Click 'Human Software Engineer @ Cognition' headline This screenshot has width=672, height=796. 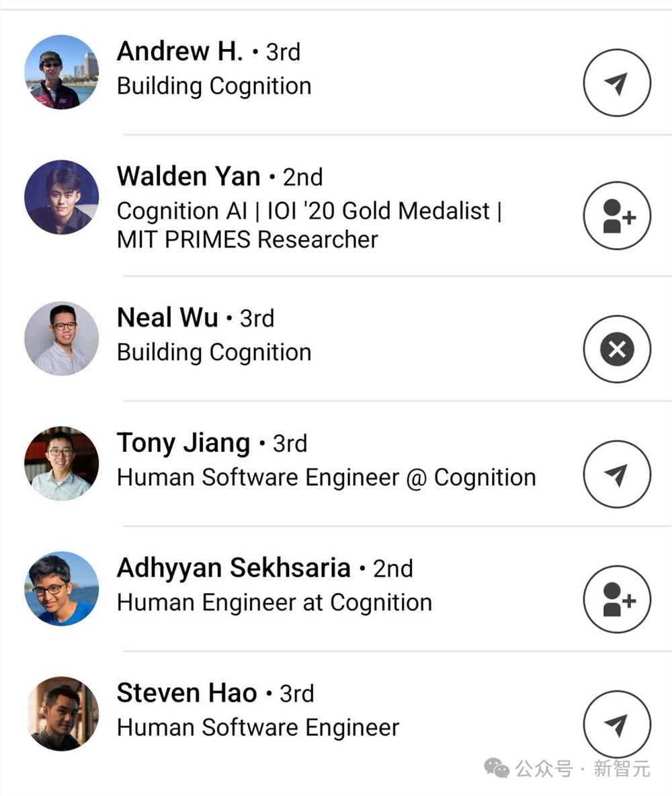tap(326, 477)
